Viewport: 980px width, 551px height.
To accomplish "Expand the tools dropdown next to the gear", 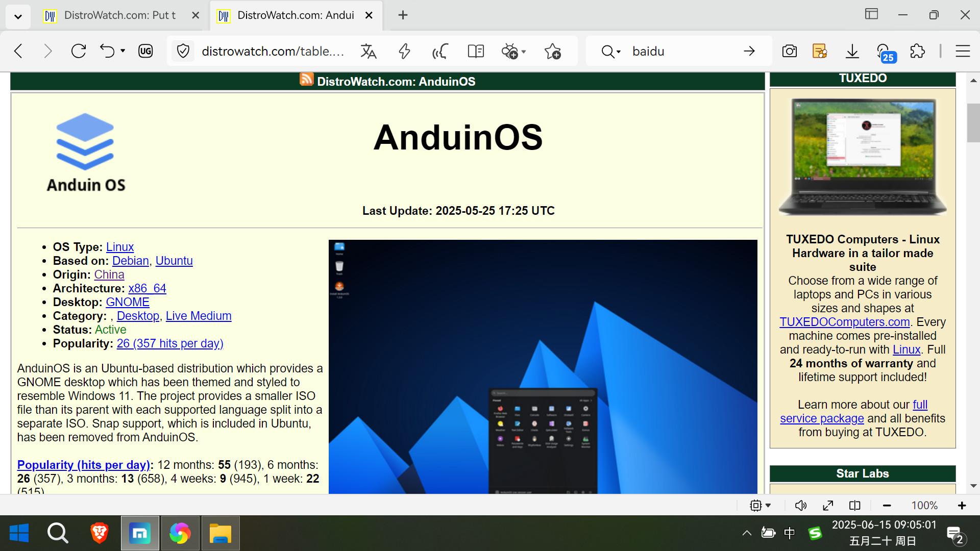I will (524, 52).
